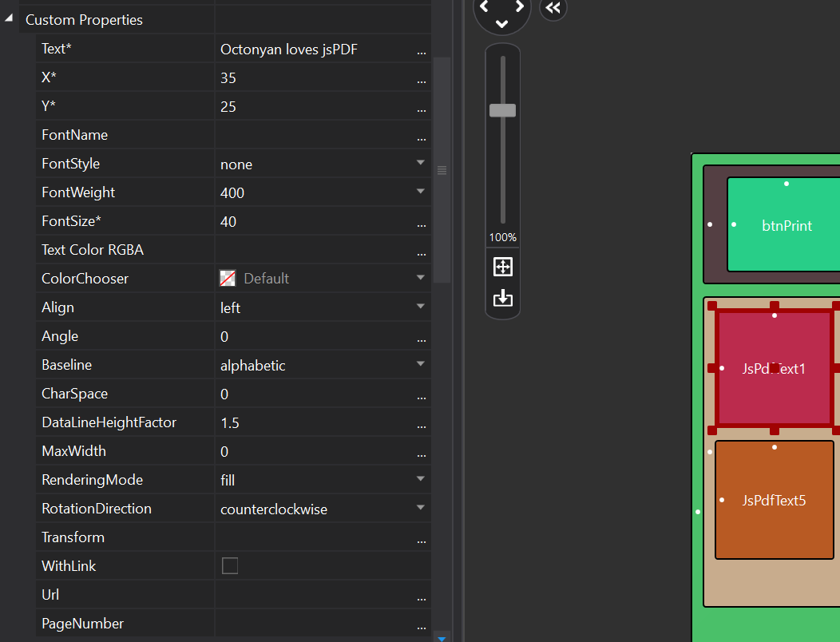Select the JsPdfText1 component

[774, 368]
